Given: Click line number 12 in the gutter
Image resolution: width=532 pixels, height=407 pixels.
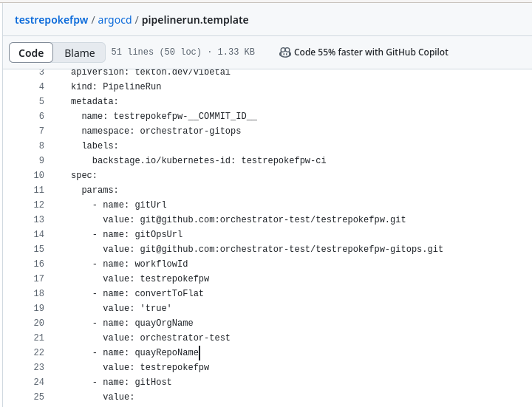Looking at the screenshot, I should (x=39, y=205).
